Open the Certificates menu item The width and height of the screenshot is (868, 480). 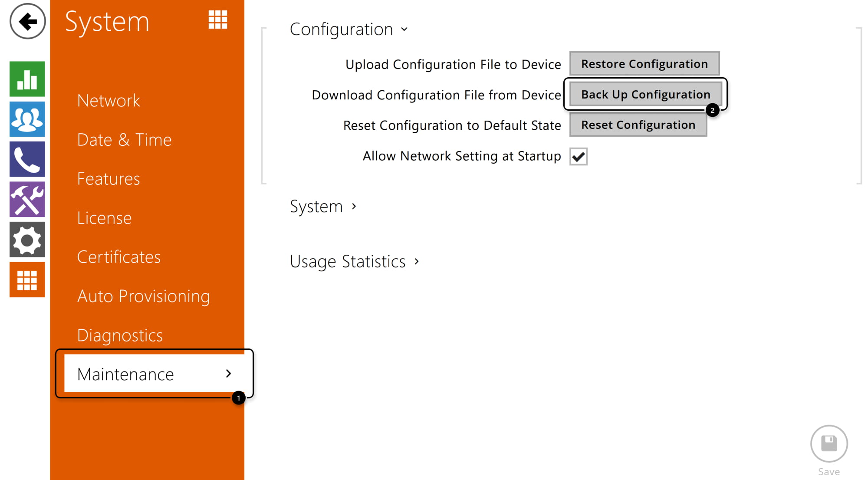(x=119, y=257)
